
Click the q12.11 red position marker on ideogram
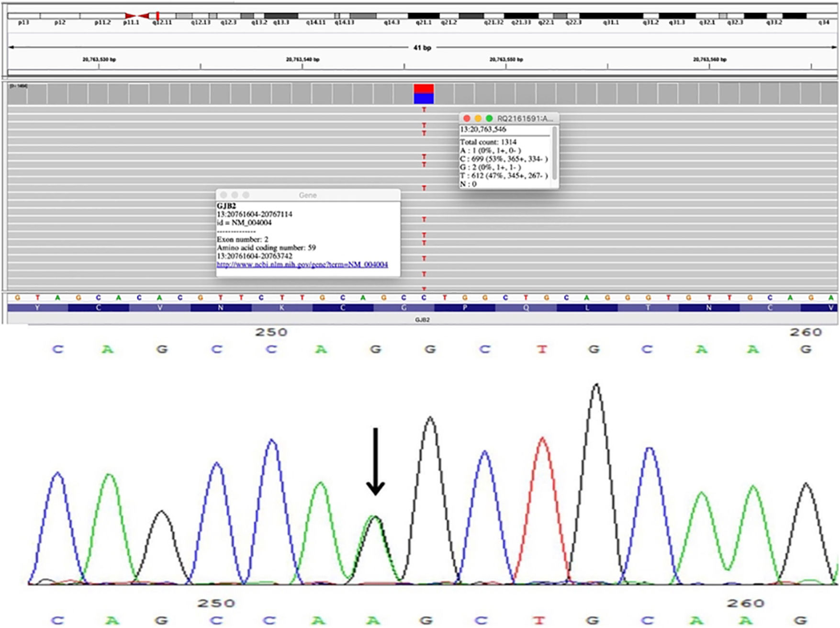[x=157, y=16]
